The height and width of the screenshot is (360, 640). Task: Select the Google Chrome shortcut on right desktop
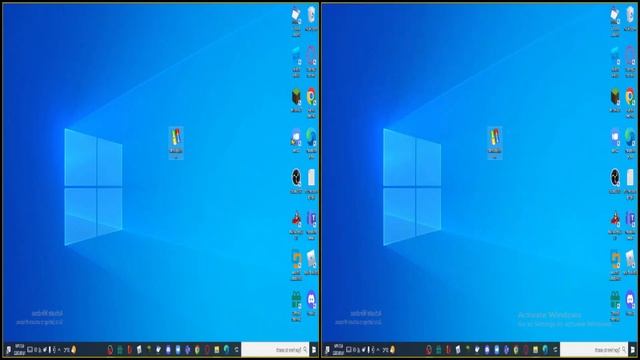point(630,96)
